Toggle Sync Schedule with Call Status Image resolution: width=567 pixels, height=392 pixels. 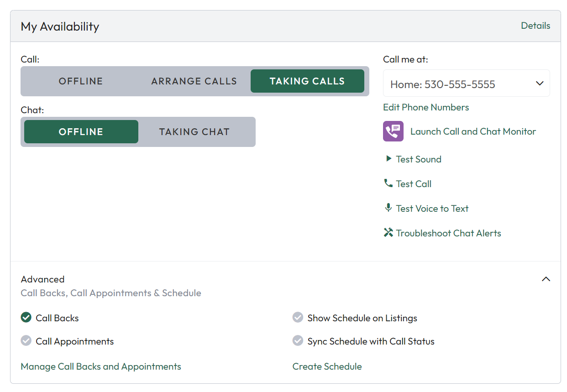298,341
